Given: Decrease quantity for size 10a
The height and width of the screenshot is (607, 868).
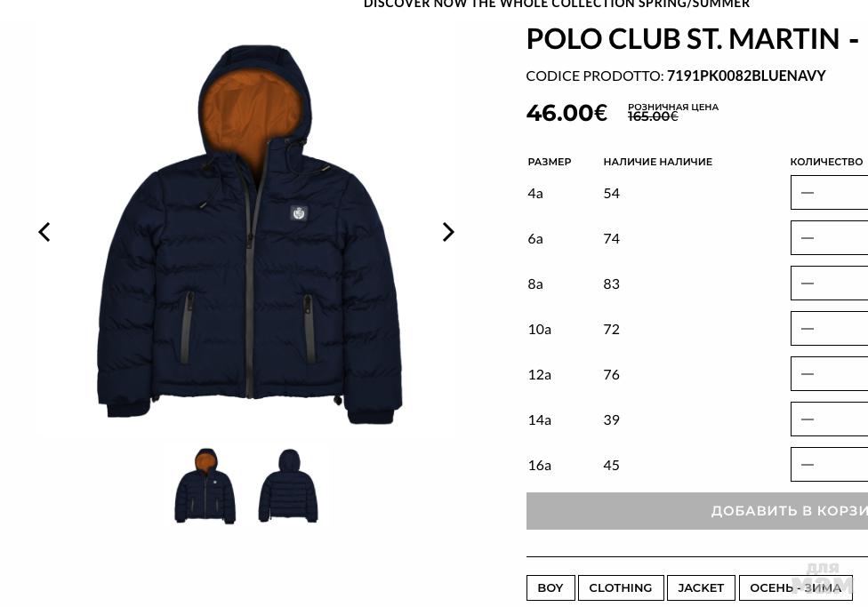Looking at the screenshot, I should tap(808, 329).
